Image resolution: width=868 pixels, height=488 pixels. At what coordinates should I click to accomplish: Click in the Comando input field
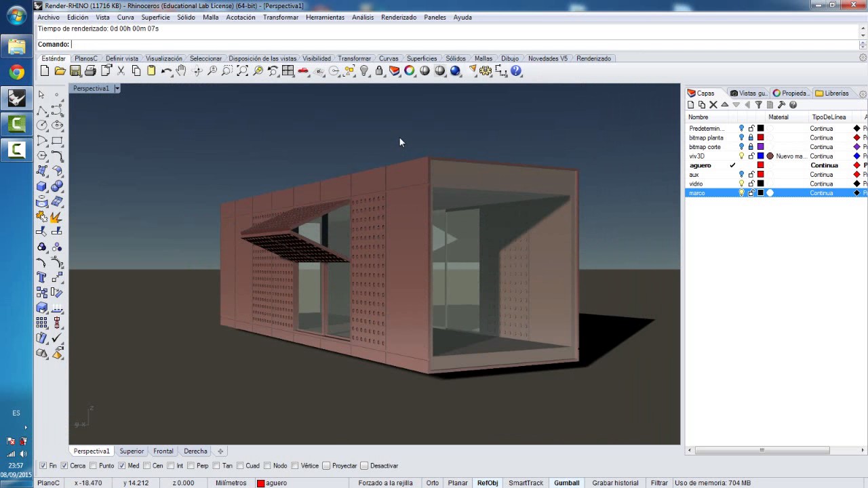464,45
